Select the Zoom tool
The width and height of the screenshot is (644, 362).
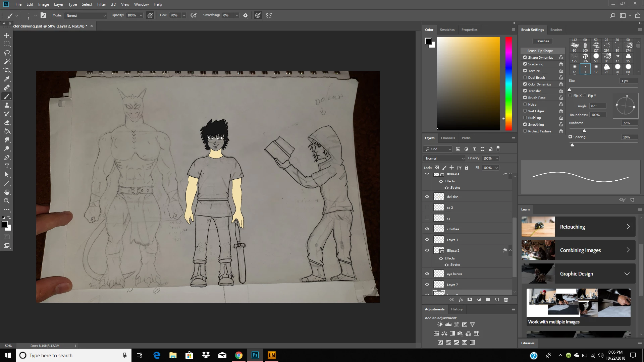click(7, 201)
